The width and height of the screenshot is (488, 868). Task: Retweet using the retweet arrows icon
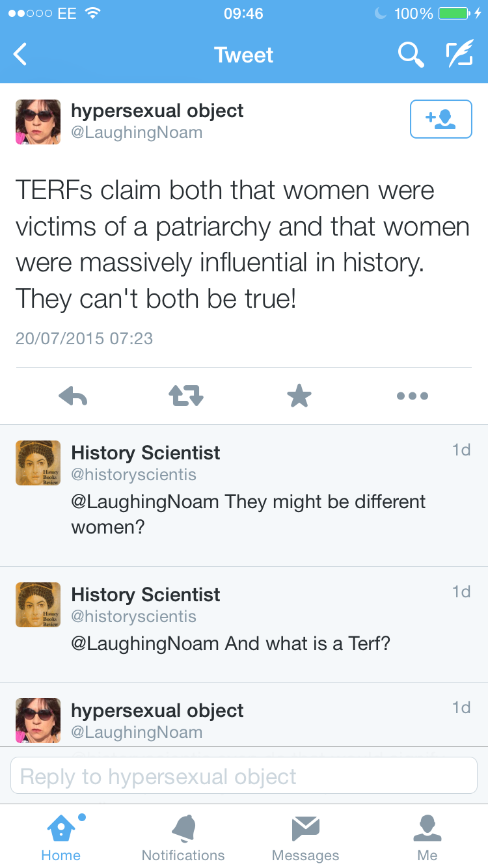[186, 396]
